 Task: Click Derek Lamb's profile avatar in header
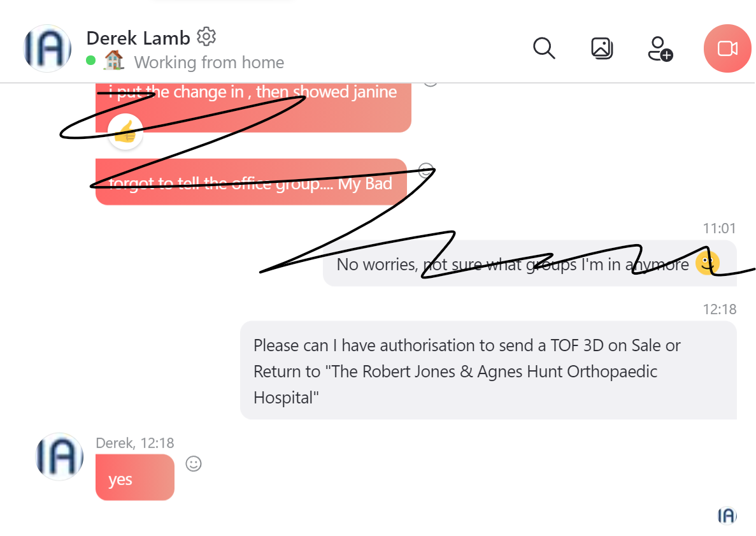pos(47,48)
